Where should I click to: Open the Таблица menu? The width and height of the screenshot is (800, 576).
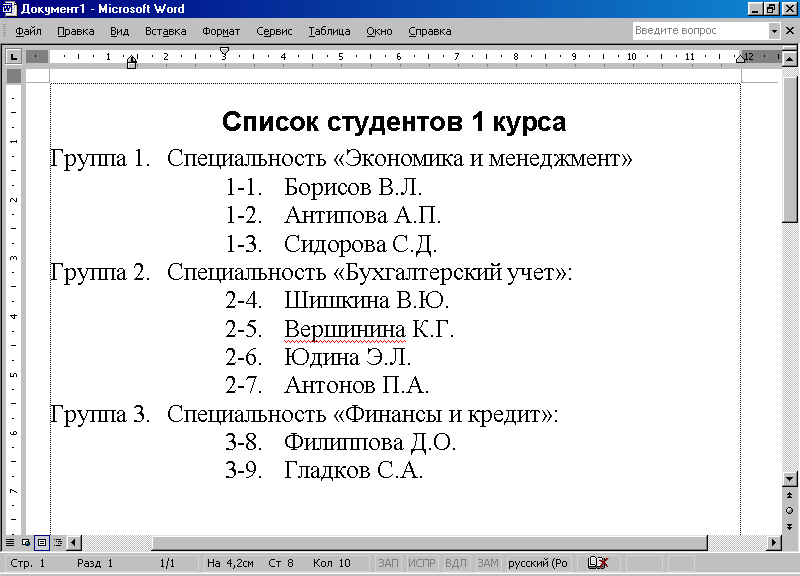[x=329, y=31]
